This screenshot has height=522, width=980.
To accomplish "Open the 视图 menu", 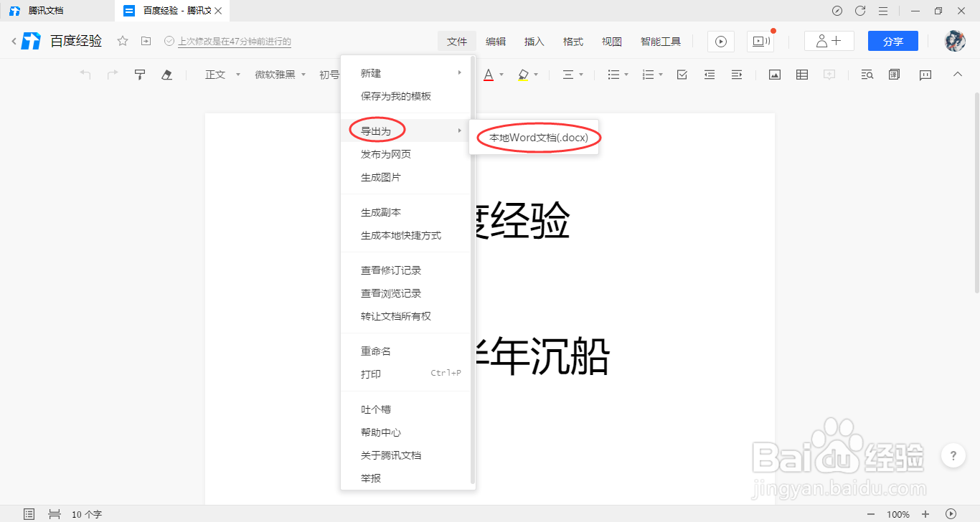I will click(612, 42).
